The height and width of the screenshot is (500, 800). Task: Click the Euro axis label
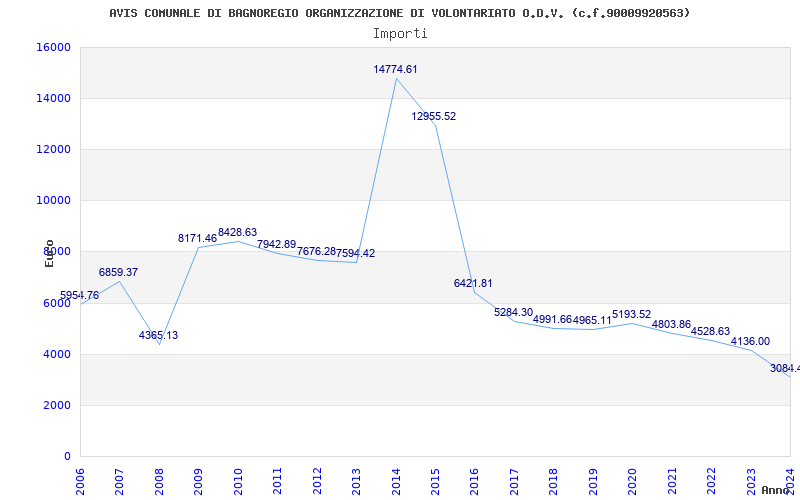(49, 254)
